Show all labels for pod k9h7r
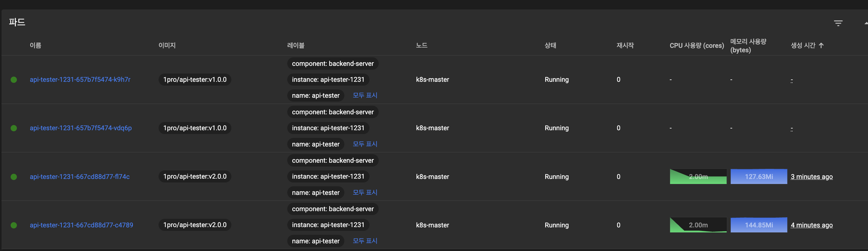This screenshot has width=868, height=251. 365,96
